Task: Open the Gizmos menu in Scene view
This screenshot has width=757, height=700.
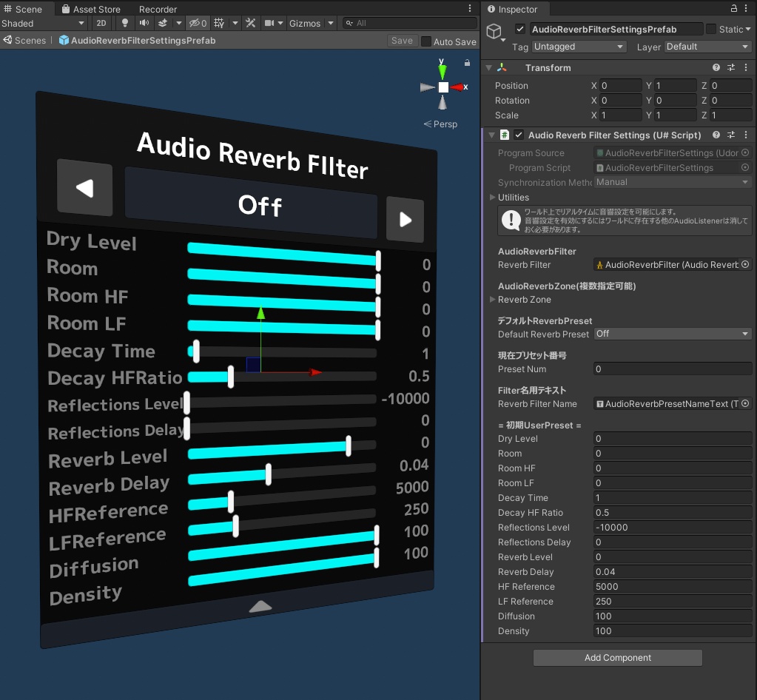Action: [305, 23]
